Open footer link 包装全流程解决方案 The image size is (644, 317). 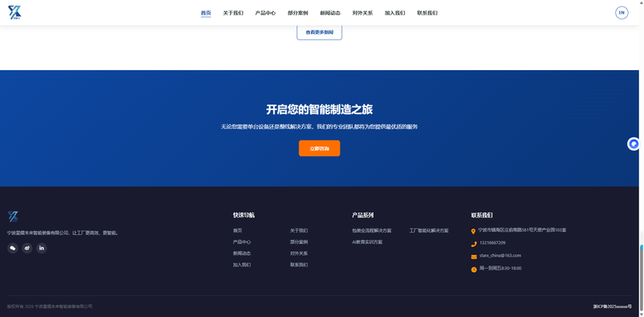click(372, 231)
